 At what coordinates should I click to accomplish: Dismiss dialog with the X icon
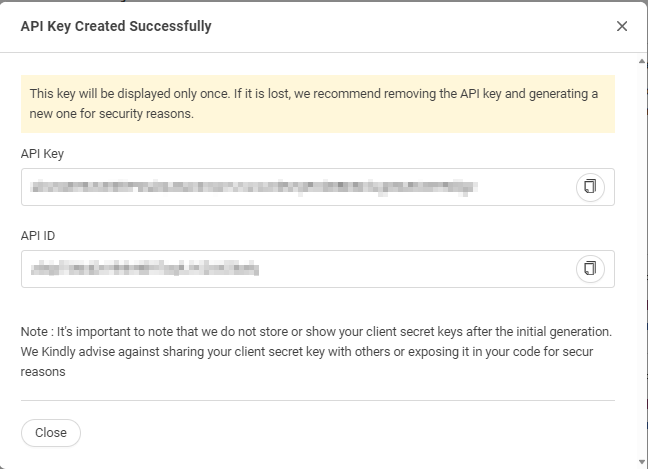622,26
